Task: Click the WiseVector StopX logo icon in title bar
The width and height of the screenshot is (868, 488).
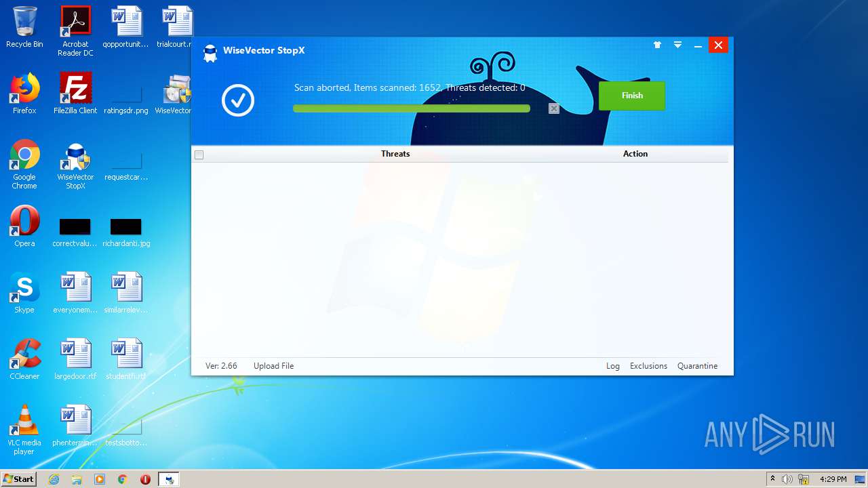Action: click(210, 53)
